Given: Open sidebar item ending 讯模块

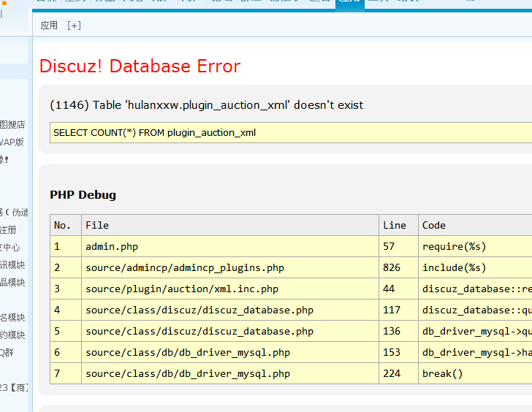Looking at the screenshot, I should click(x=12, y=265).
